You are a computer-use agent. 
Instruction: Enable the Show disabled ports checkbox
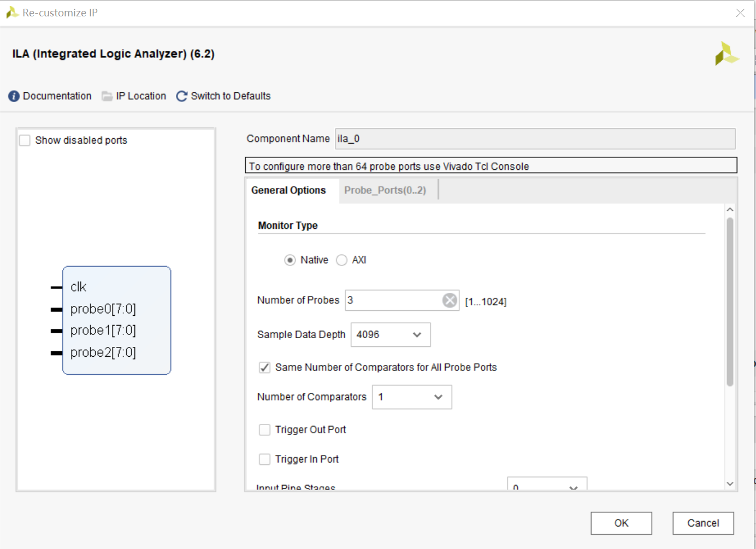coord(24,140)
